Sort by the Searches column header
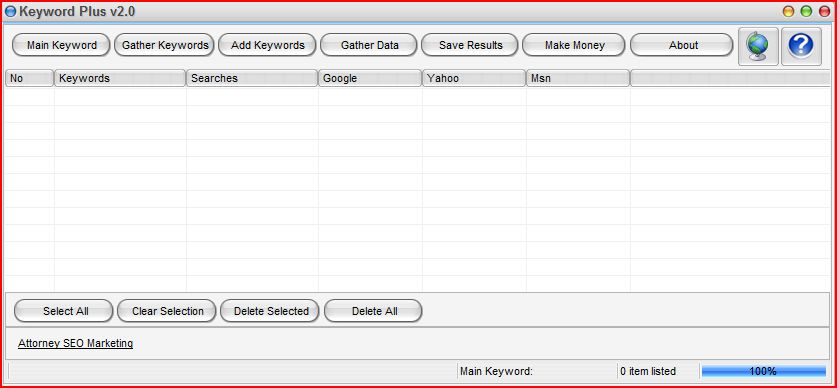837x388 pixels. click(x=252, y=78)
